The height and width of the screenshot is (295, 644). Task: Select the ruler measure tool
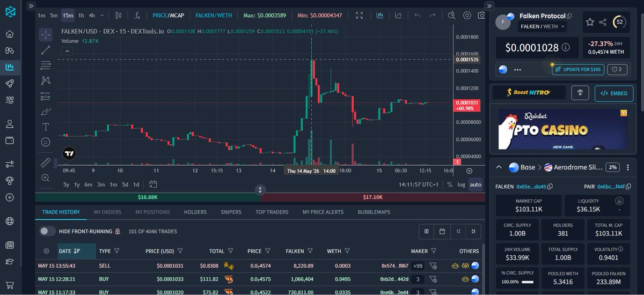click(x=46, y=163)
